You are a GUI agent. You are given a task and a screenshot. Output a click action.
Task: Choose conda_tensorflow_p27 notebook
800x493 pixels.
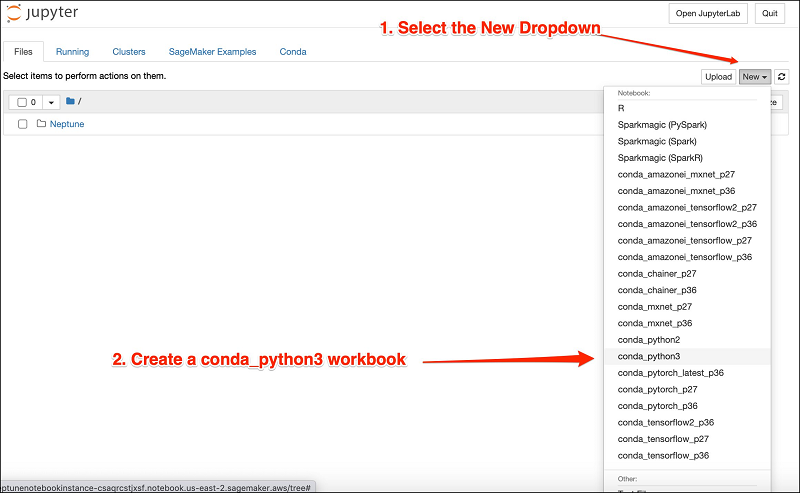point(687,439)
